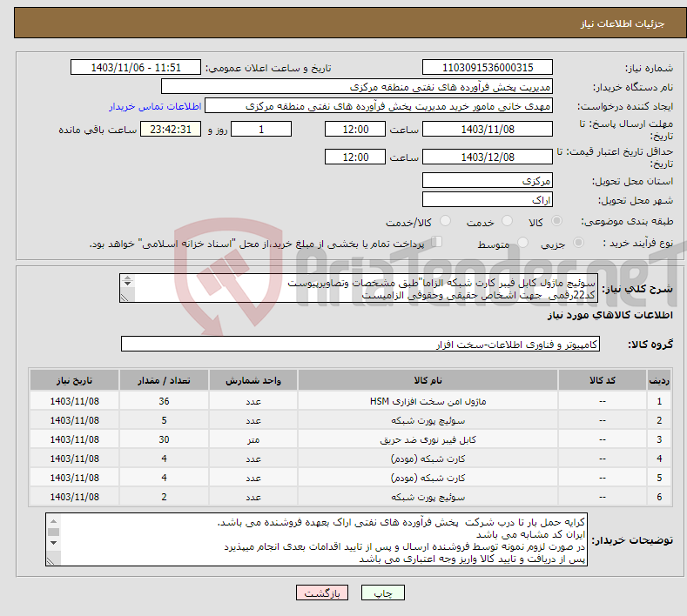Click the ردیف column header
Image resolution: width=687 pixels, height=616 pixels.
point(659,380)
